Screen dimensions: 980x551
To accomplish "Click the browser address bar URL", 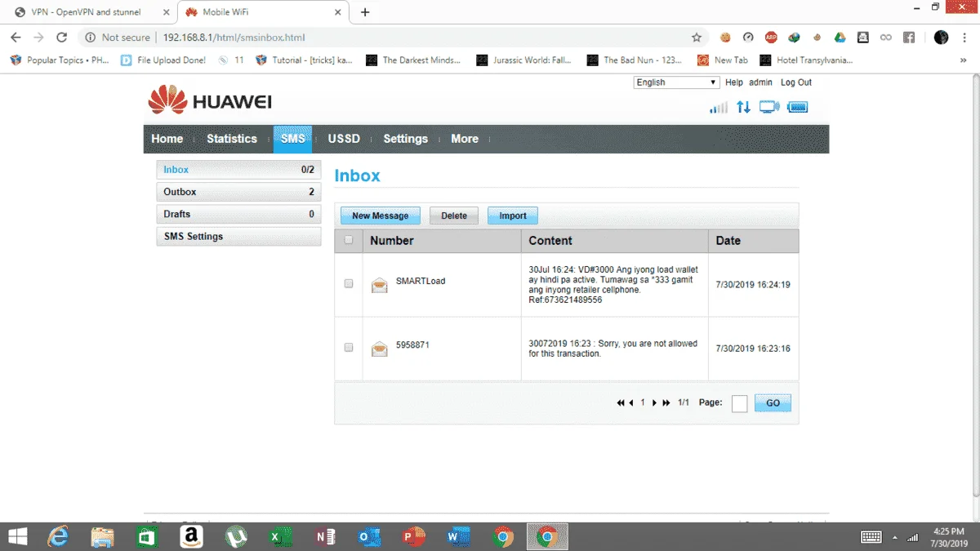I will tap(234, 38).
